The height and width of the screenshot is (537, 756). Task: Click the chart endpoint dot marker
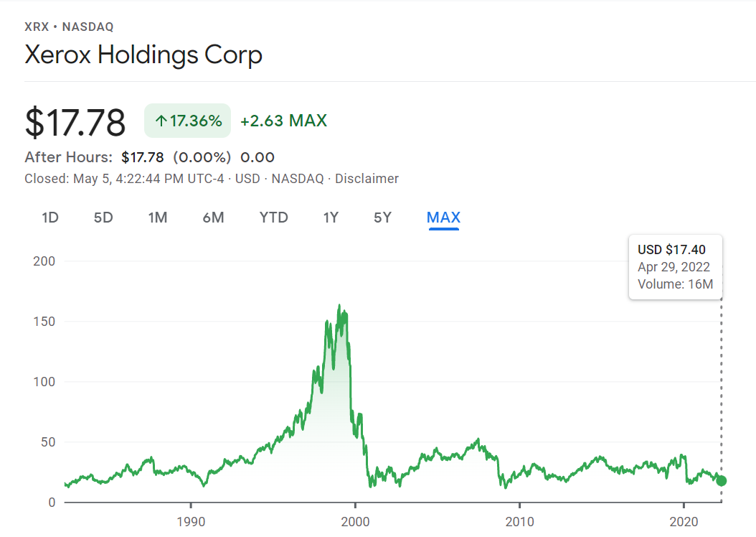tap(721, 482)
